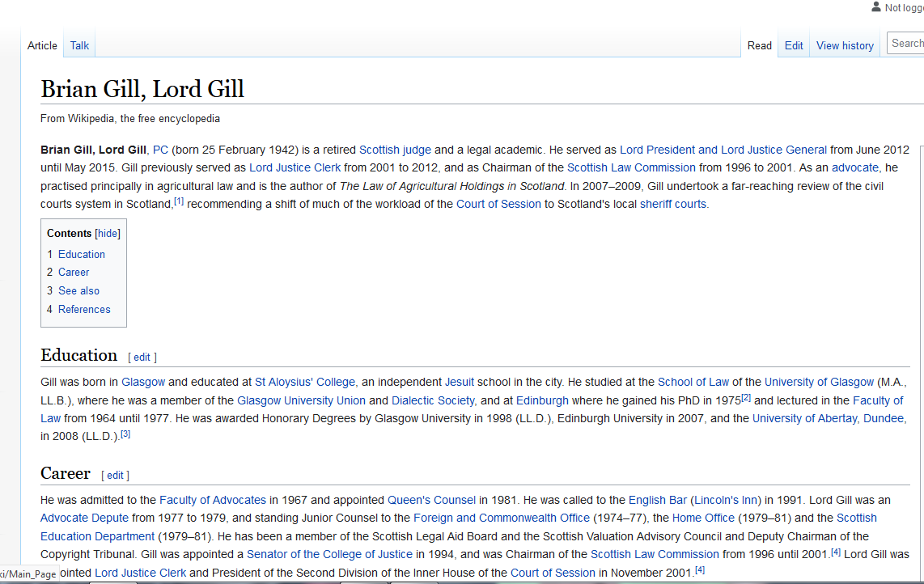Open St Aloysius' College link

(x=305, y=382)
